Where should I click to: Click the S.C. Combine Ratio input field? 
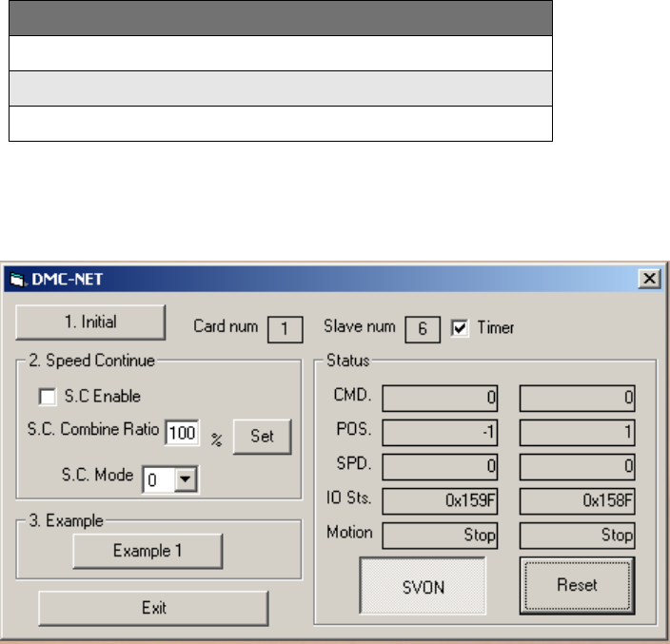point(182,434)
